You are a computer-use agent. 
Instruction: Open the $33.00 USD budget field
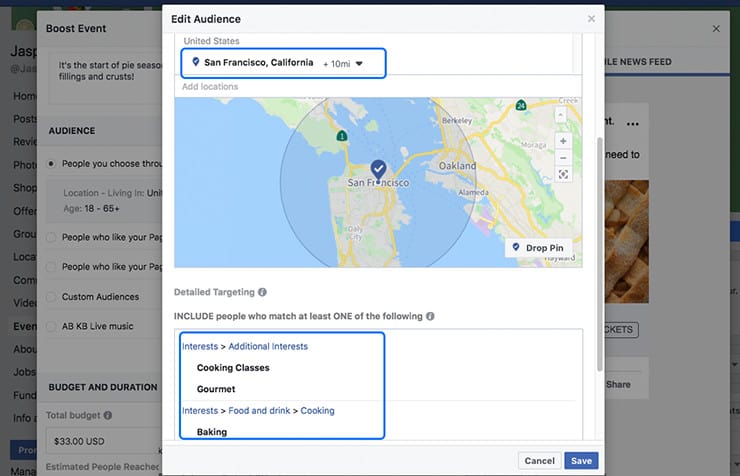(100, 439)
